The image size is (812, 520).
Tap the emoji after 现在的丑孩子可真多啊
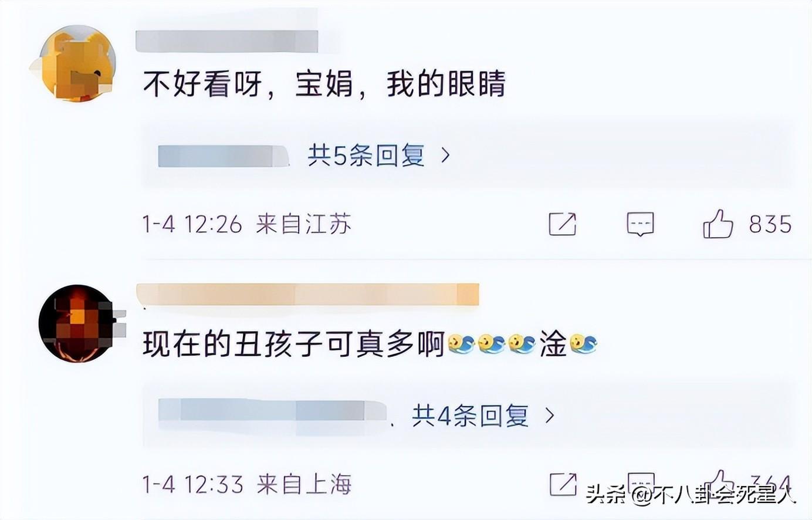(461, 345)
